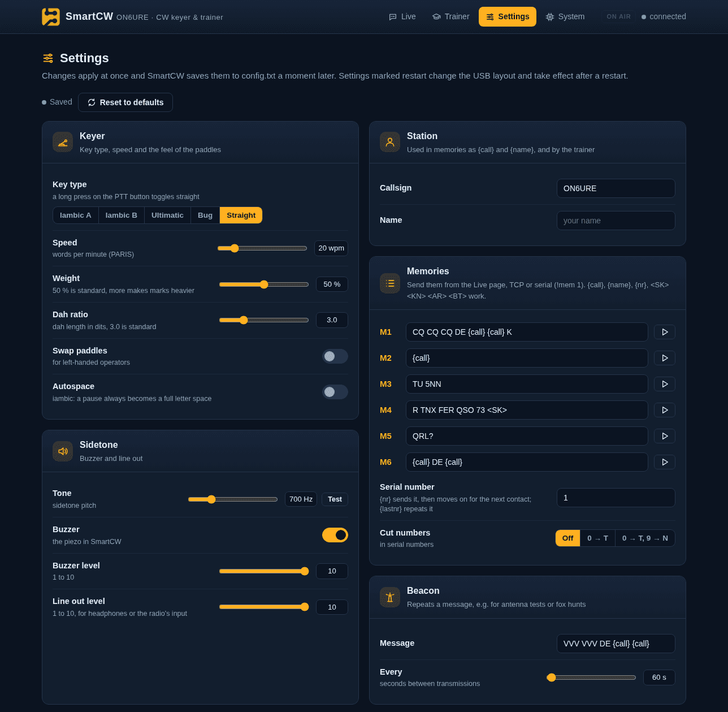Play memory M2

665,358
